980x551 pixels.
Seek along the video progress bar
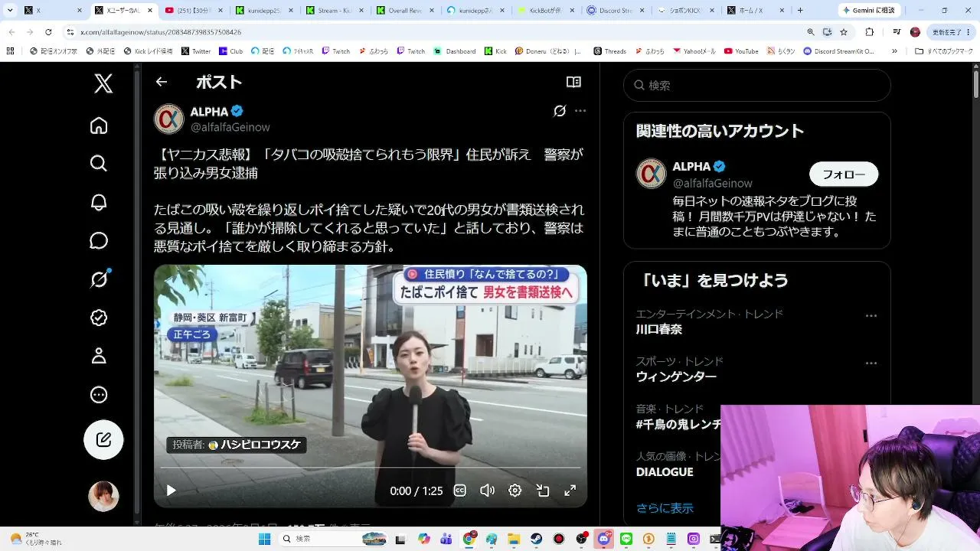click(371, 468)
